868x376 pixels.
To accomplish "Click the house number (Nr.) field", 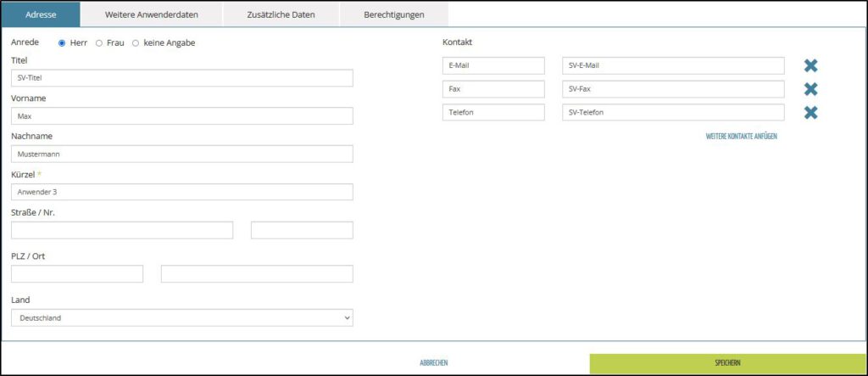I will (x=302, y=230).
